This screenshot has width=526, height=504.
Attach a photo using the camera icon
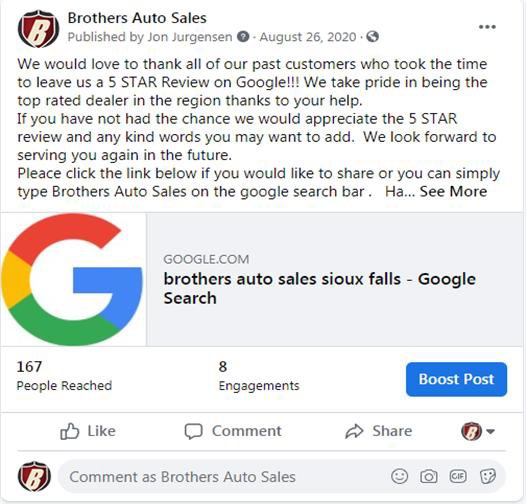point(429,476)
